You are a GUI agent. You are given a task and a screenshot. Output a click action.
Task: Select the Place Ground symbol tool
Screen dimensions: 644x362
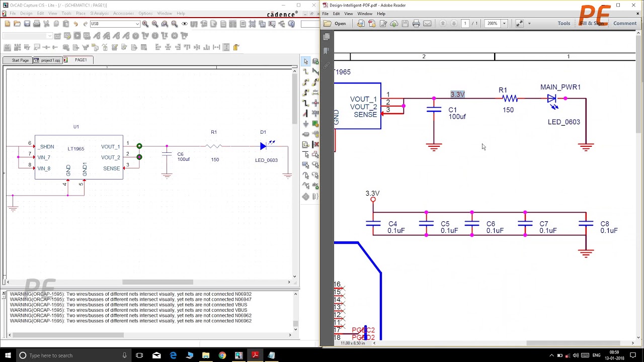305,124
